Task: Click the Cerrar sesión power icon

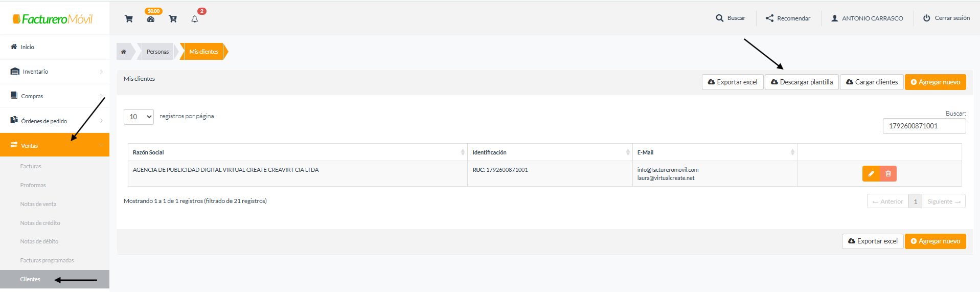Action: pyautogui.click(x=926, y=18)
